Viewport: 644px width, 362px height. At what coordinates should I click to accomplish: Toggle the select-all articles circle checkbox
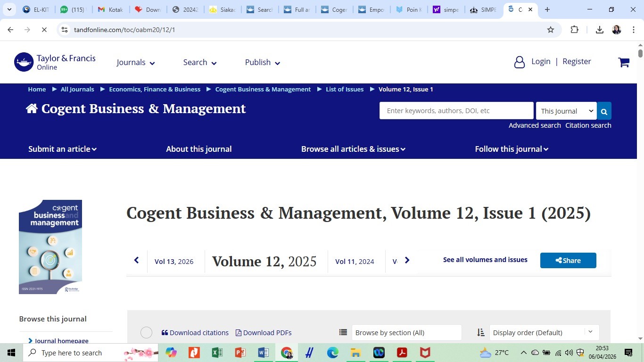[146, 333]
